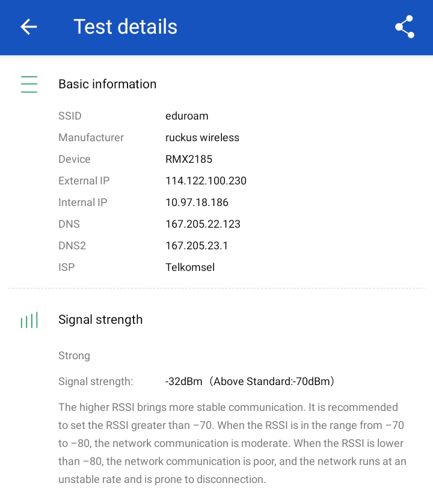Select the RMX2185 device value
433x504 pixels.
pyautogui.click(x=189, y=159)
